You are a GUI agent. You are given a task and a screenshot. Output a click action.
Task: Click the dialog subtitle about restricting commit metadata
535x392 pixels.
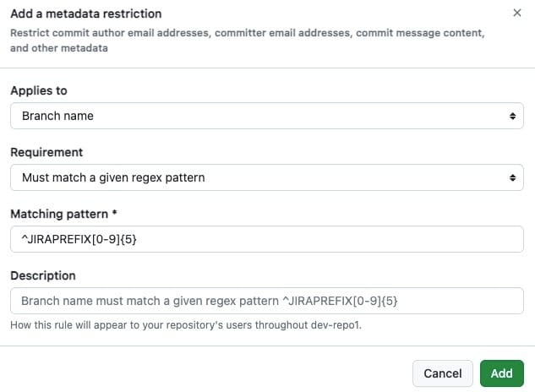pyautogui.click(x=247, y=41)
